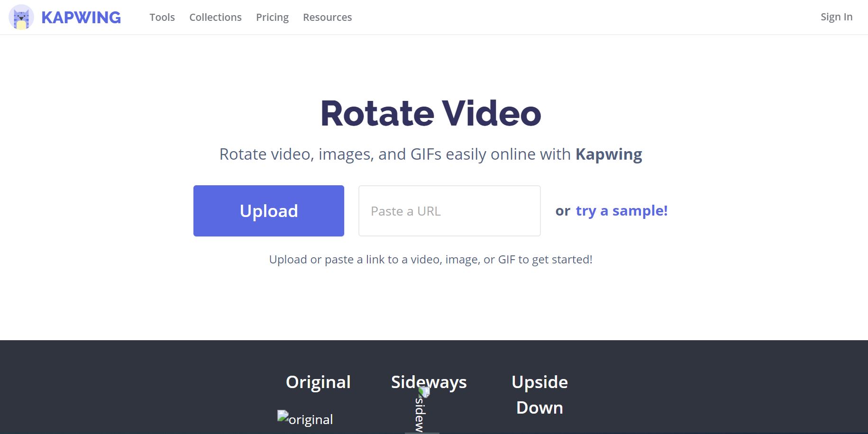The width and height of the screenshot is (868, 434).
Task: Click the original example image
Action: click(x=305, y=419)
